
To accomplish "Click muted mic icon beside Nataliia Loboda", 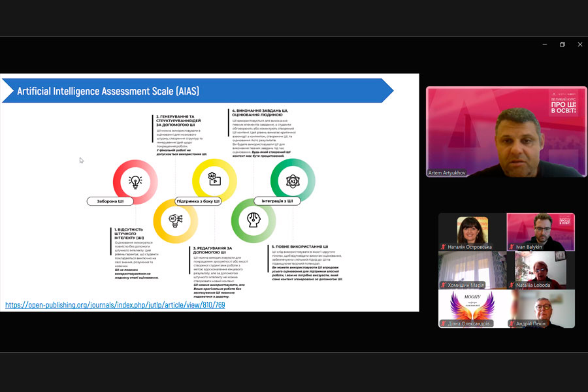I will pos(512,285).
